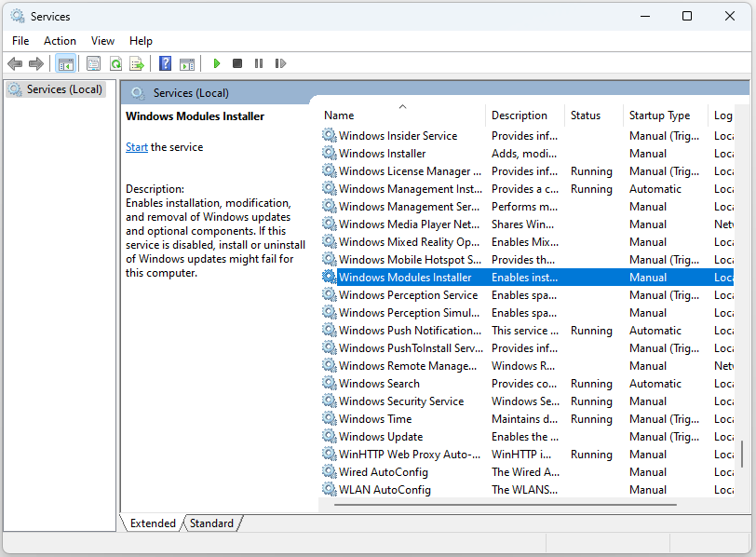Viewport: 756px width, 557px height.
Task: Click the Restart Service toolbar icon
Action: point(280,63)
